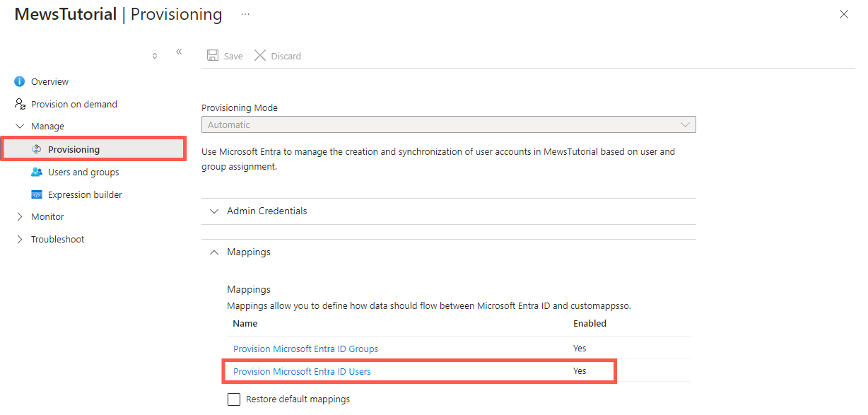Click the Discard button label

286,56
